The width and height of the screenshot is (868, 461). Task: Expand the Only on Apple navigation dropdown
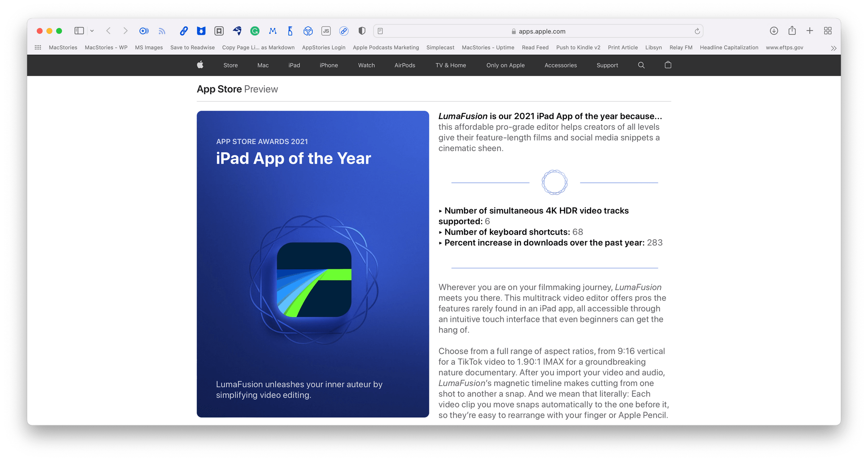[504, 65]
